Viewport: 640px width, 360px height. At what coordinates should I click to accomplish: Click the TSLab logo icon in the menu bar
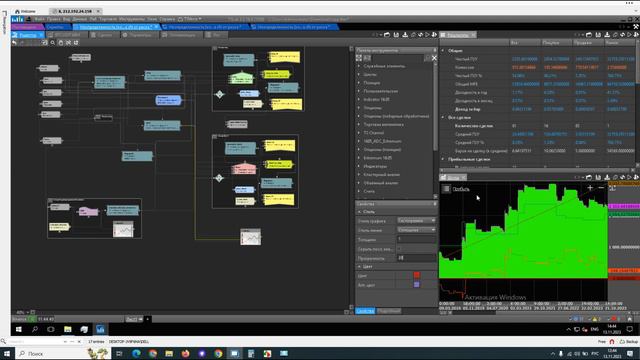tap(17, 19)
